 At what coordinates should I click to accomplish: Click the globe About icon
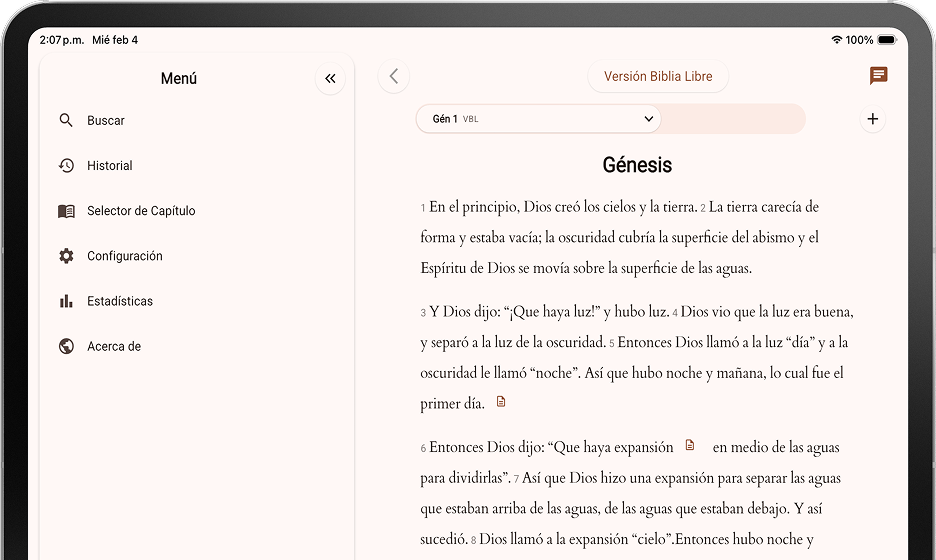coord(66,346)
